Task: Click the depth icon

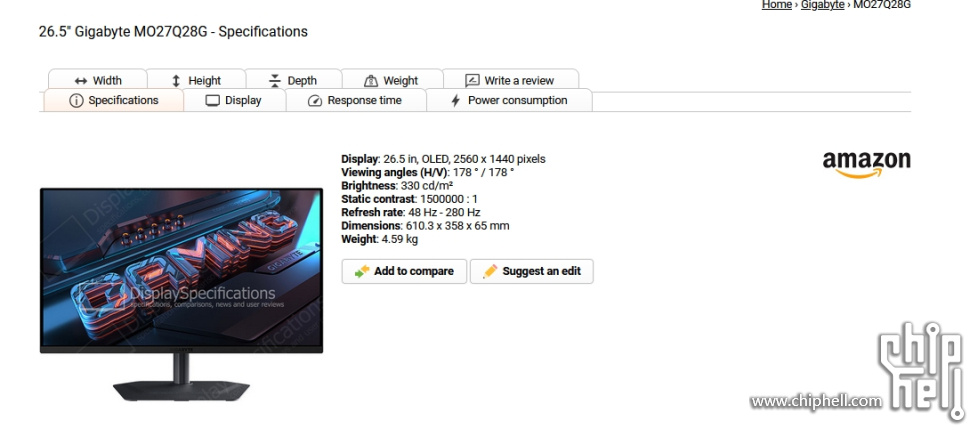Action: [274, 80]
